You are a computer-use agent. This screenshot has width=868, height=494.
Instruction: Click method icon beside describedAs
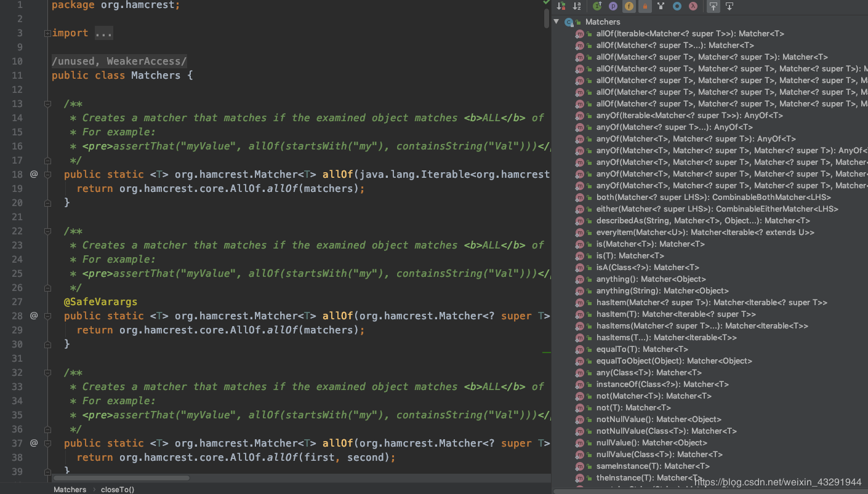[x=580, y=221]
